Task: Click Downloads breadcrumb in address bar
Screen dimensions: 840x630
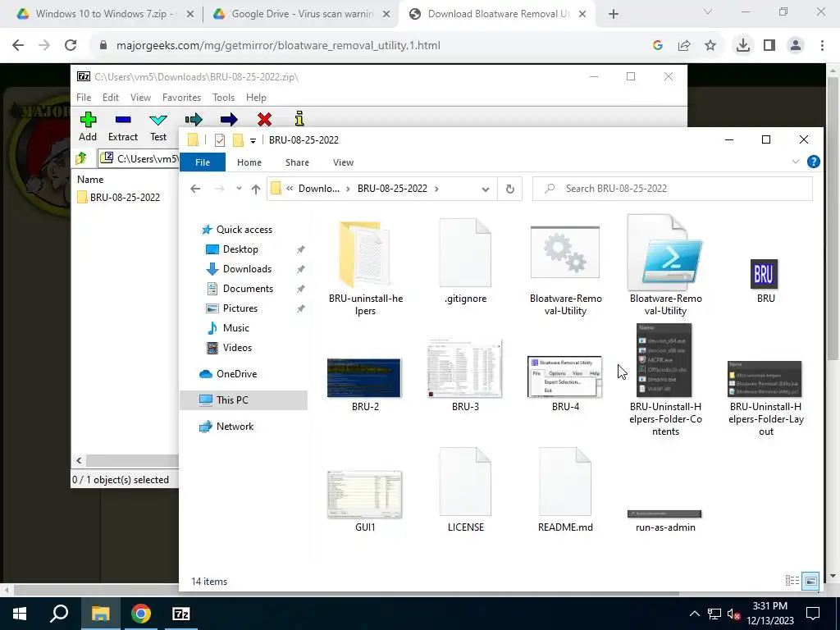Action: (319, 189)
